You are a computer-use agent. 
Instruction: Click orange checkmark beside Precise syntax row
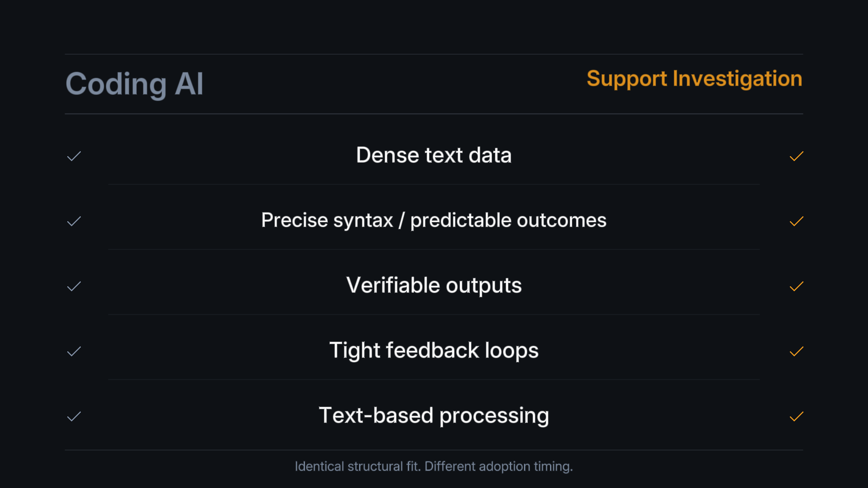(796, 221)
